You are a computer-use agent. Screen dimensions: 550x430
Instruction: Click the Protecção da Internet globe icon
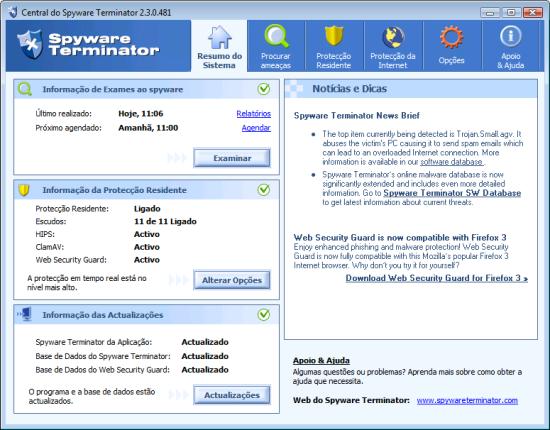tap(393, 37)
